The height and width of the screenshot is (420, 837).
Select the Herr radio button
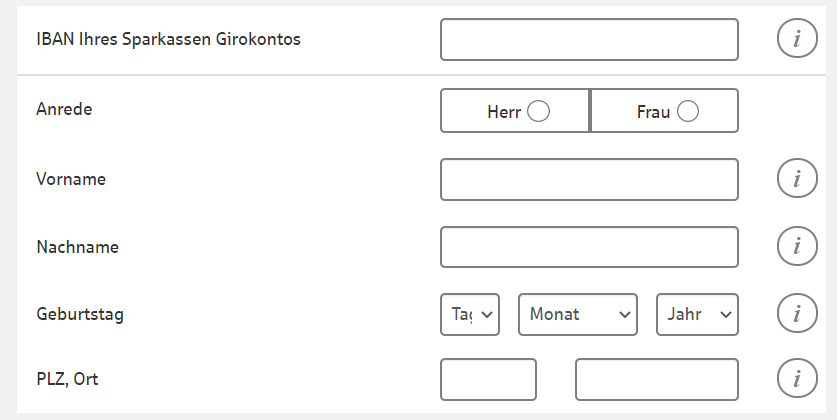(x=538, y=111)
